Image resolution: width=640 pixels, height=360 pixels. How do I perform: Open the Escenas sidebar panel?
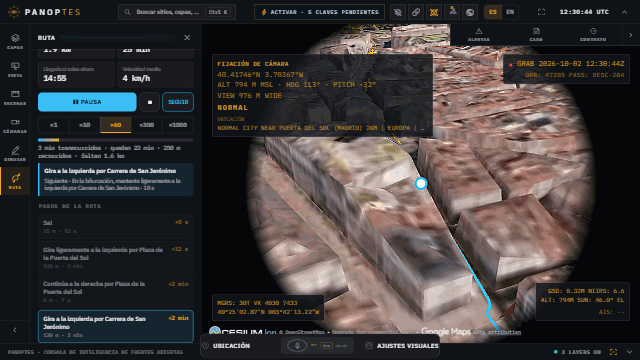(15, 98)
